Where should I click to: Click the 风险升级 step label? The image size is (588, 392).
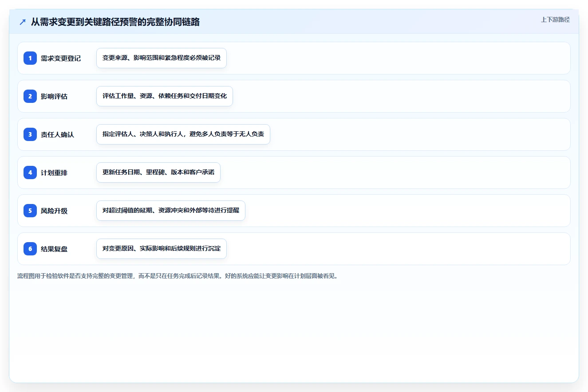click(x=54, y=211)
